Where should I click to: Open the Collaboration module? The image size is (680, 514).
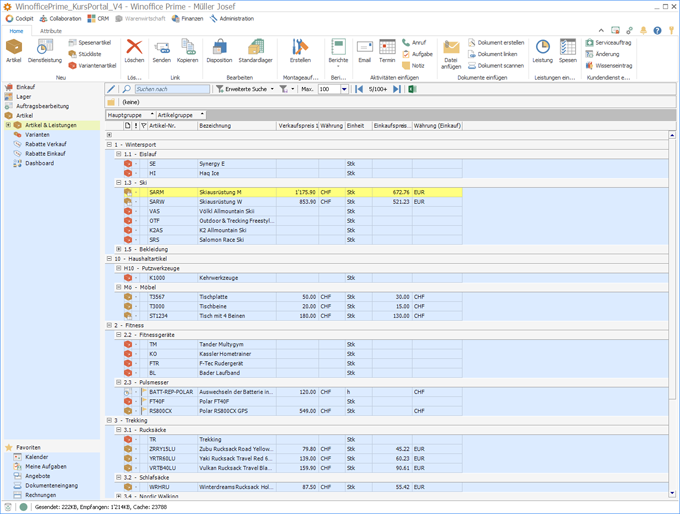click(61, 19)
